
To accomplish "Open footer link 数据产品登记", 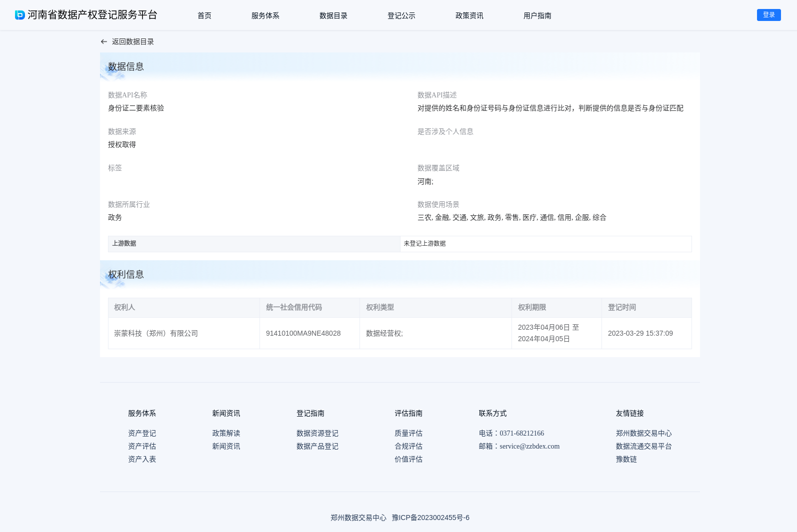I will (317, 446).
